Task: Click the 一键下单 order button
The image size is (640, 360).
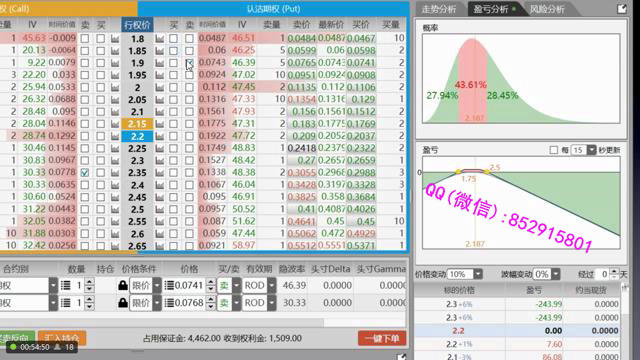Action: click(382, 338)
